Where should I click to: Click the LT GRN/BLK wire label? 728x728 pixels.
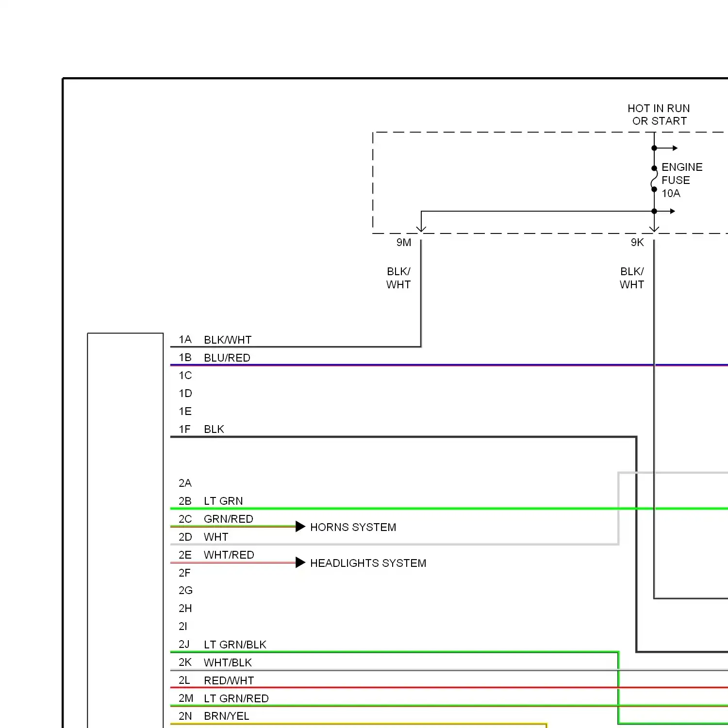point(235,645)
